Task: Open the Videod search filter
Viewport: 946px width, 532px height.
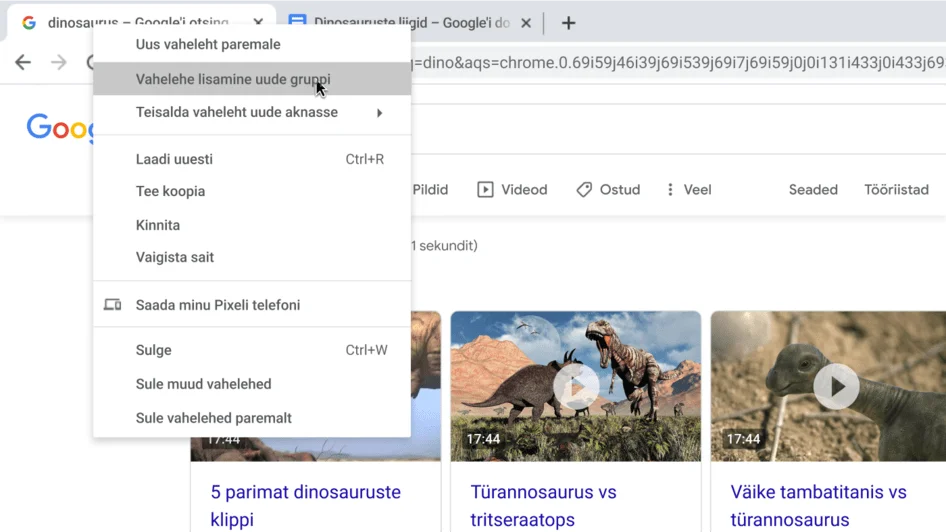Action: coord(512,190)
